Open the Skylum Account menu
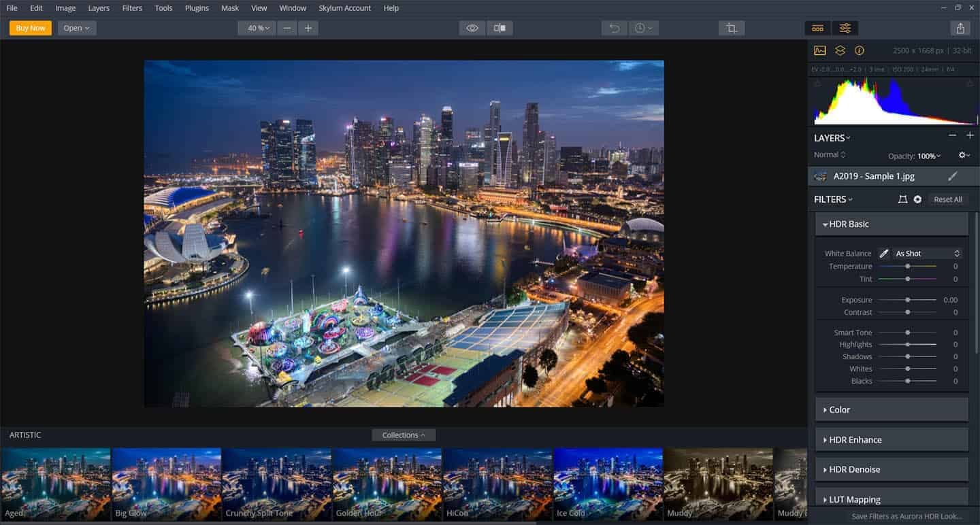Viewport: 980px width, 525px height. tap(345, 8)
